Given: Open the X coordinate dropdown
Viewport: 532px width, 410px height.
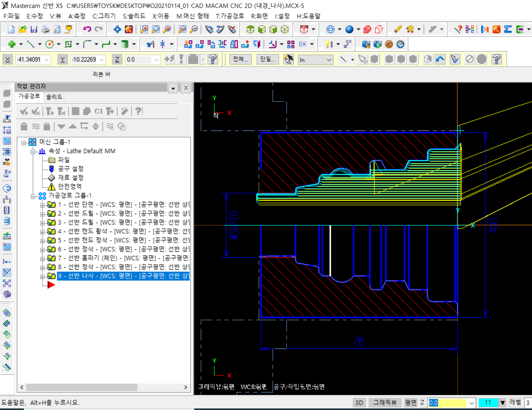Looking at the screenshot, I should (x=47, y=60).
